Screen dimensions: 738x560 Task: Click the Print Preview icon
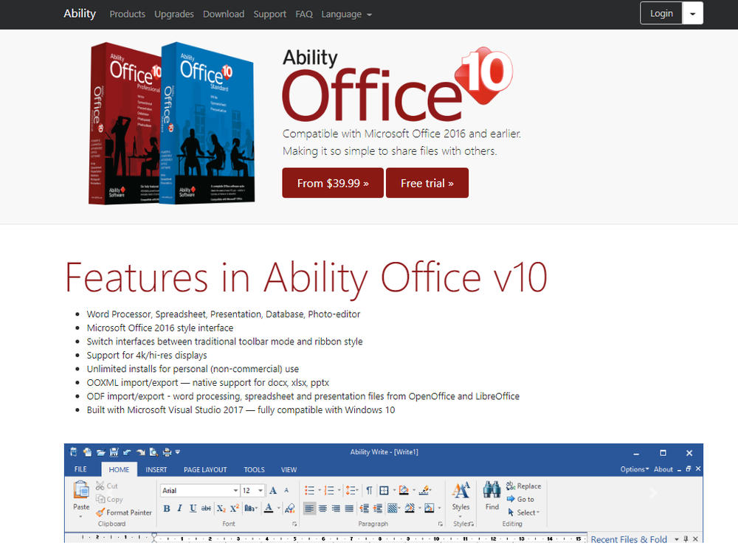point(154,452)
